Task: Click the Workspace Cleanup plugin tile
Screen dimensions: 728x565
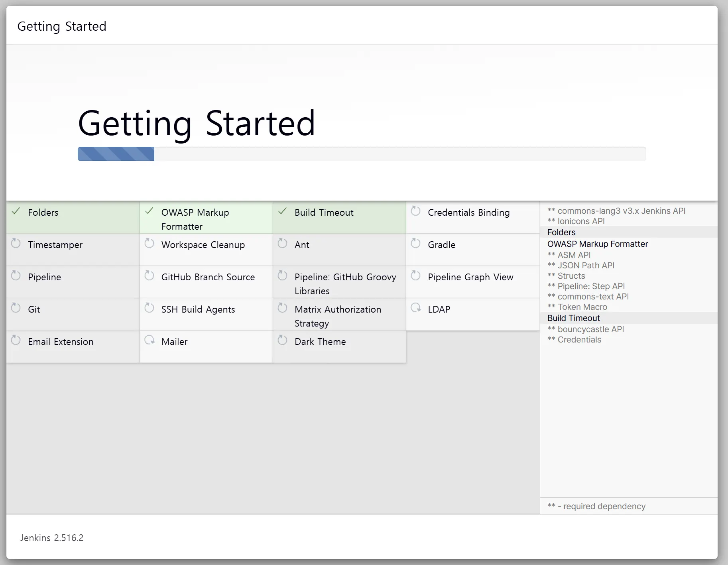Action: coord(206,250)
